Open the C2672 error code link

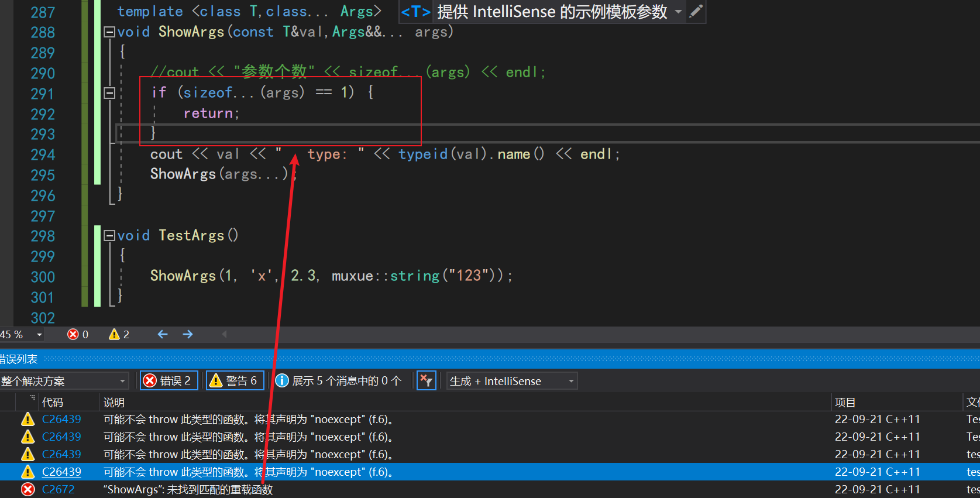[59, 490]
